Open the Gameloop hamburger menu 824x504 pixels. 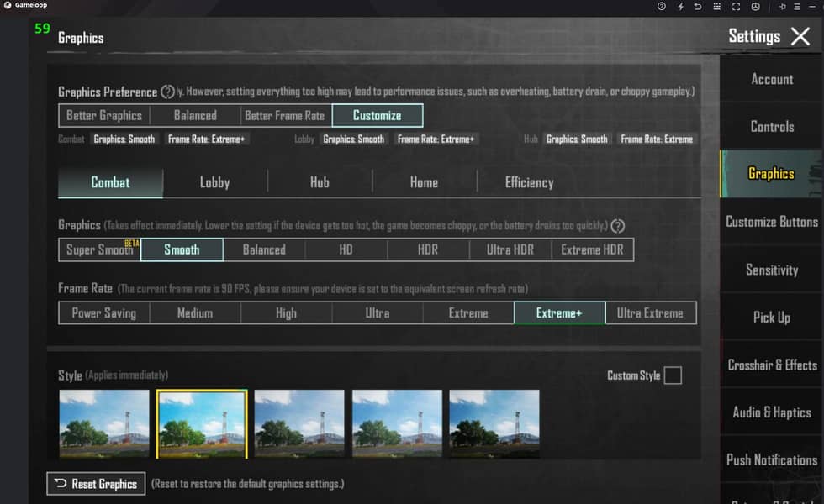click(798, 6)
